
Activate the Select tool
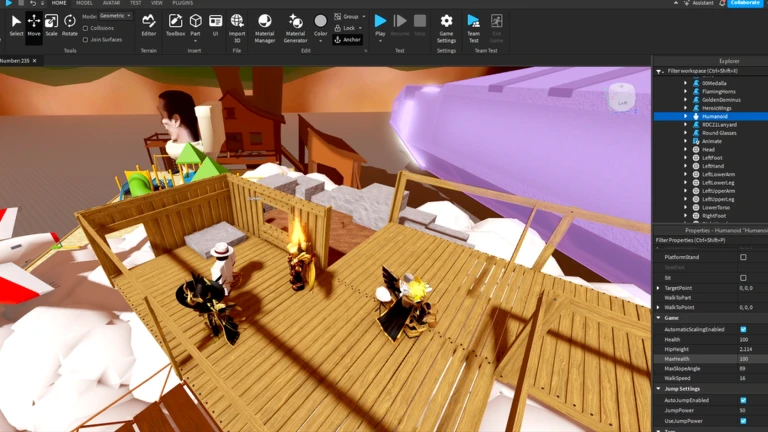coord(16,25)
